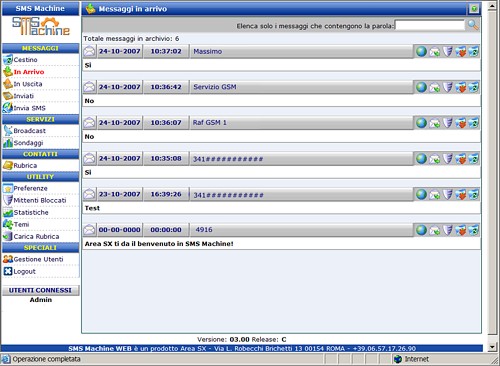500x366 pixels.
Task: Click the envelope icon of Massimo's message
Action: (89, 51)
